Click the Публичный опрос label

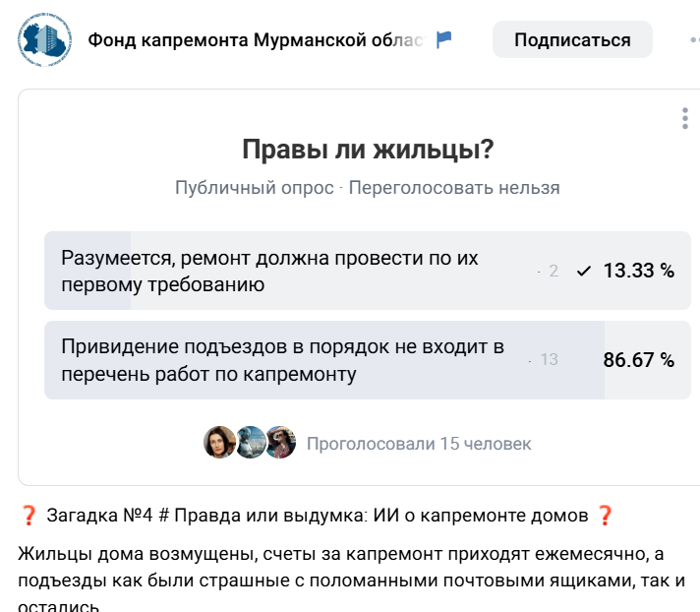point(254,188)
